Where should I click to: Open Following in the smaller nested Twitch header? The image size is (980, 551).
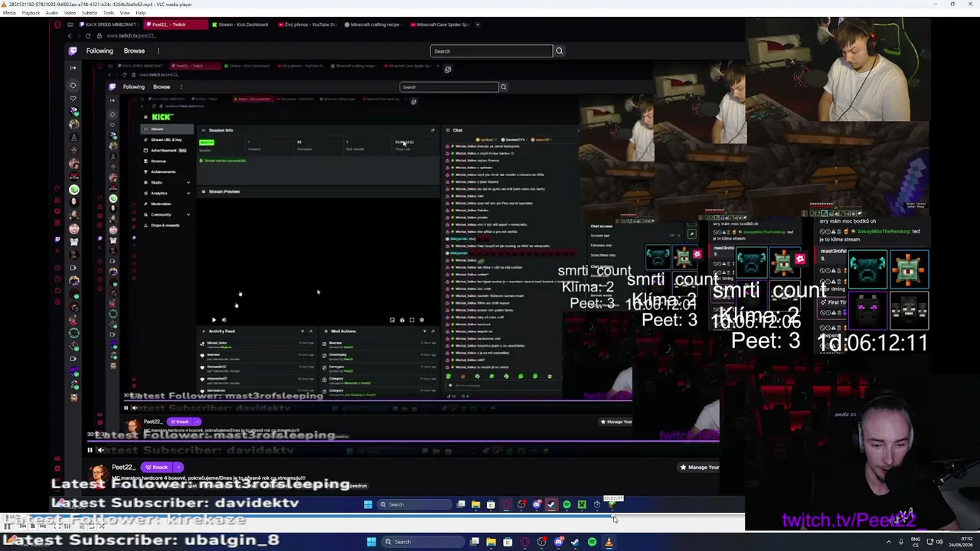pyautogui.click(x=133, y=86)
